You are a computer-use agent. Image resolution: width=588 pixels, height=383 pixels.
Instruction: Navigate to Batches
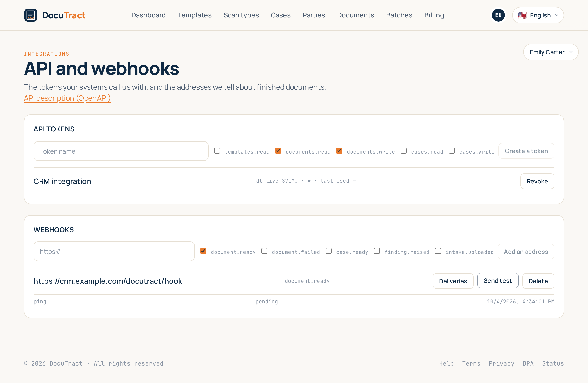399,15
